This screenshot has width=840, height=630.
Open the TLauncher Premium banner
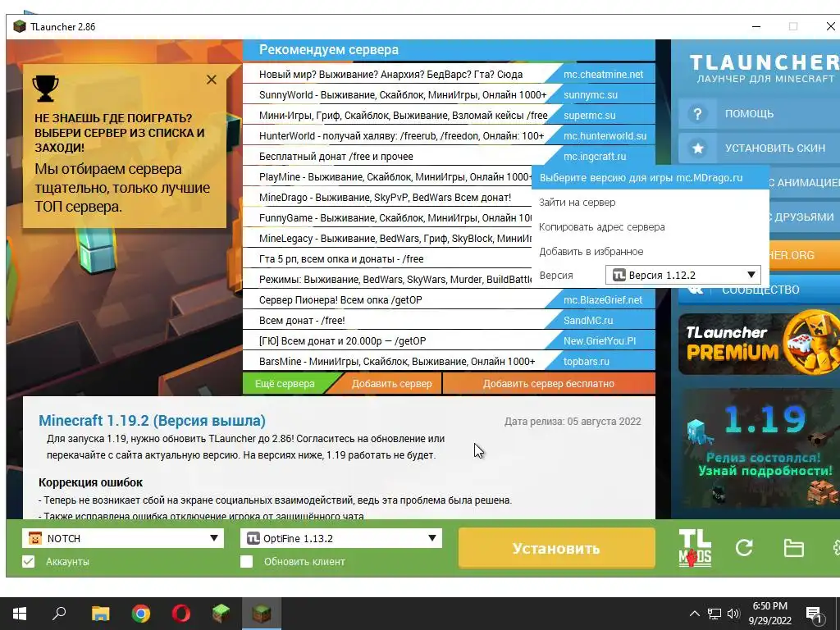(x=759, y=344)
